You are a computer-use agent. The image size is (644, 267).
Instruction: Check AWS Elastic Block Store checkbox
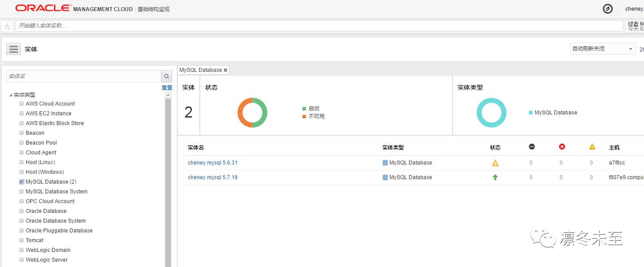[21, 123]
